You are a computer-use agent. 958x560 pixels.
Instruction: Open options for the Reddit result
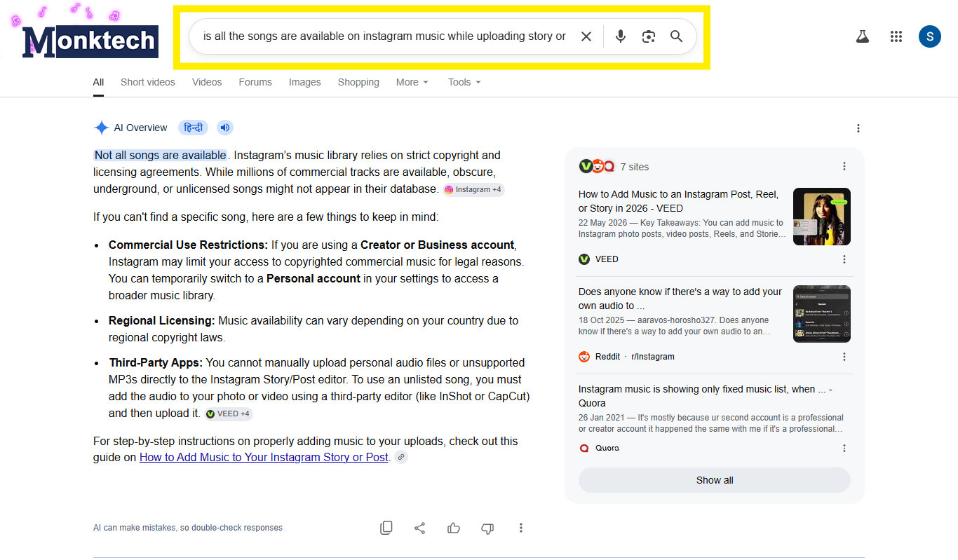point(844,357)
